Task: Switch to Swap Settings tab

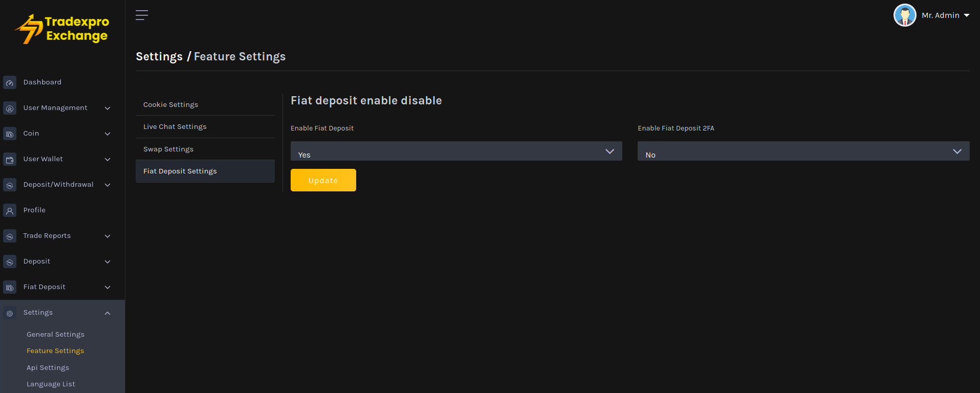Action: [x=168, y=149]
